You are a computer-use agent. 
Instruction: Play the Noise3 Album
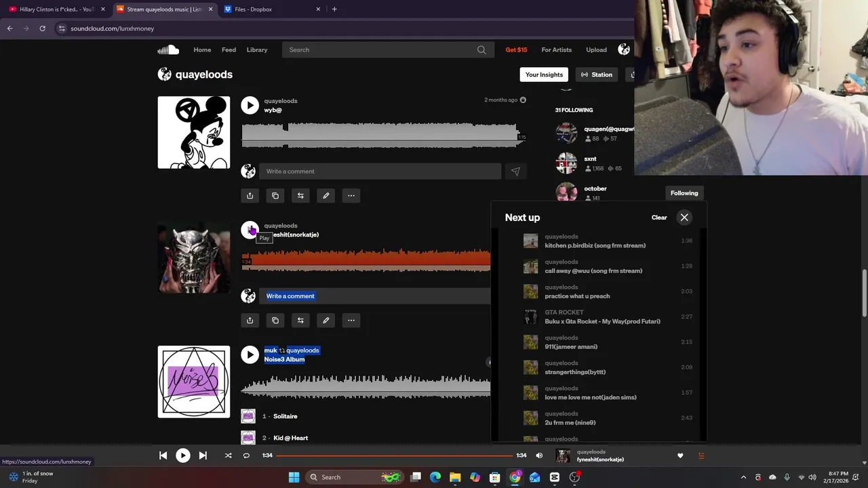pos(250,354)
